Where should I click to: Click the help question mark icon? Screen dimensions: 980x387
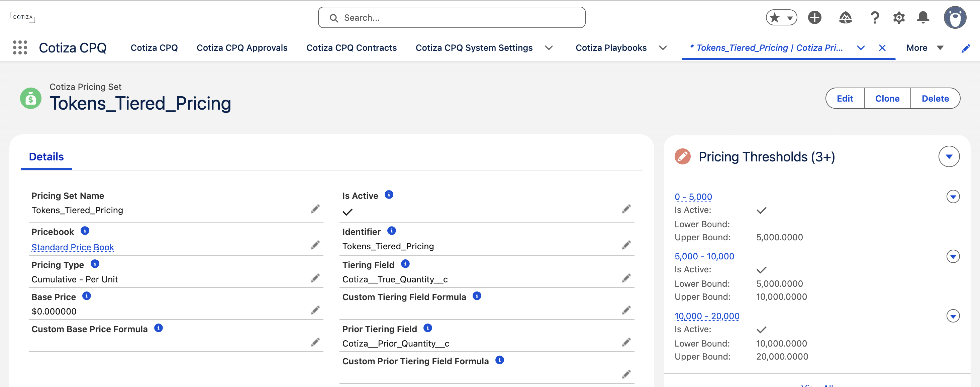click(x=875, y=17)
